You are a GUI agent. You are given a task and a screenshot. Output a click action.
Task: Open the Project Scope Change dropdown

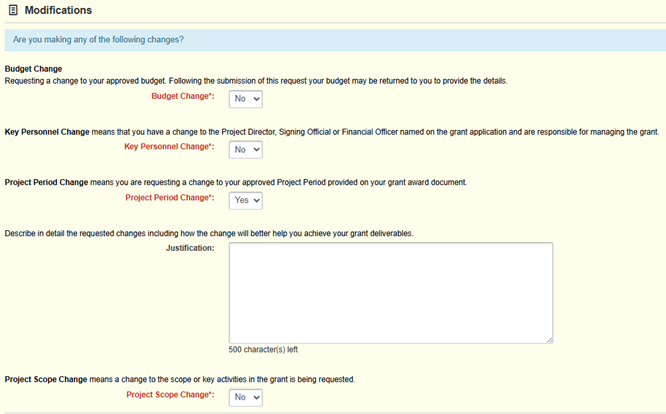(246, 397)
